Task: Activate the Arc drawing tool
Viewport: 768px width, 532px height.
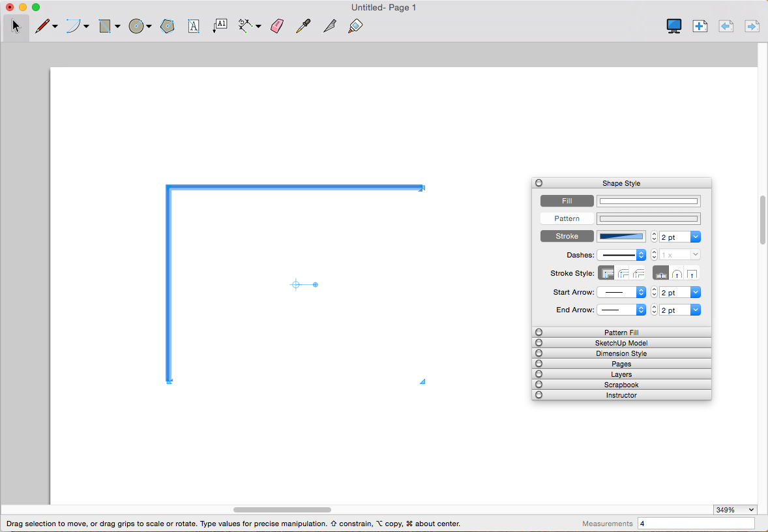Action: (x=74, y=26)
